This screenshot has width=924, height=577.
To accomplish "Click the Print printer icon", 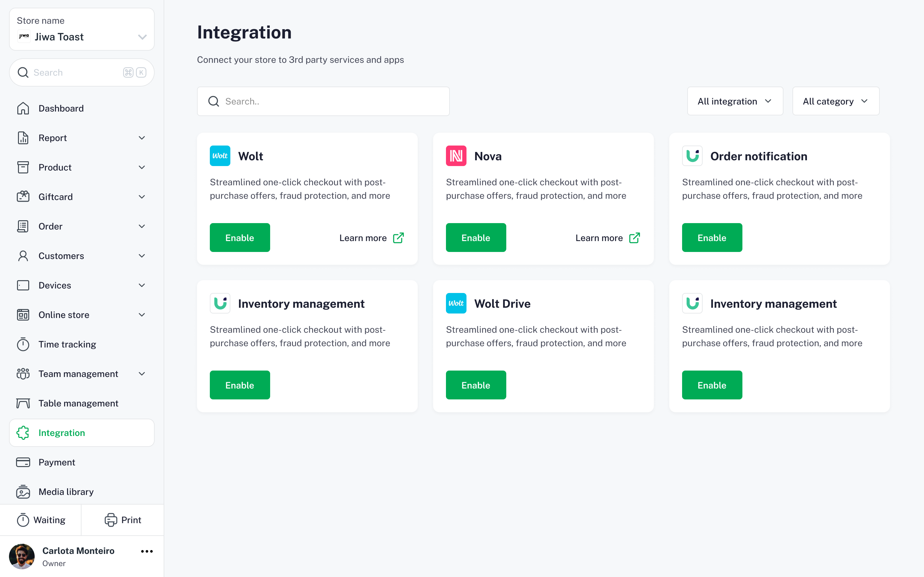I will (111, 520).
